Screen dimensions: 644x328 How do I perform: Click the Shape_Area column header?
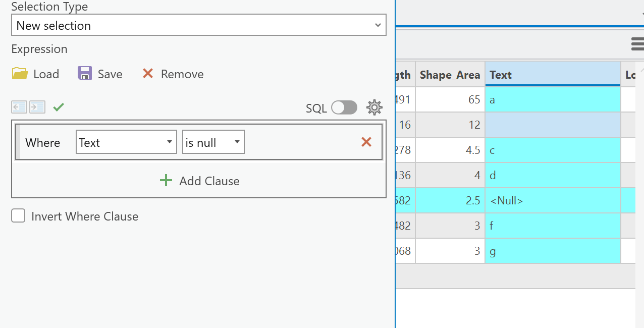point(450,75)
